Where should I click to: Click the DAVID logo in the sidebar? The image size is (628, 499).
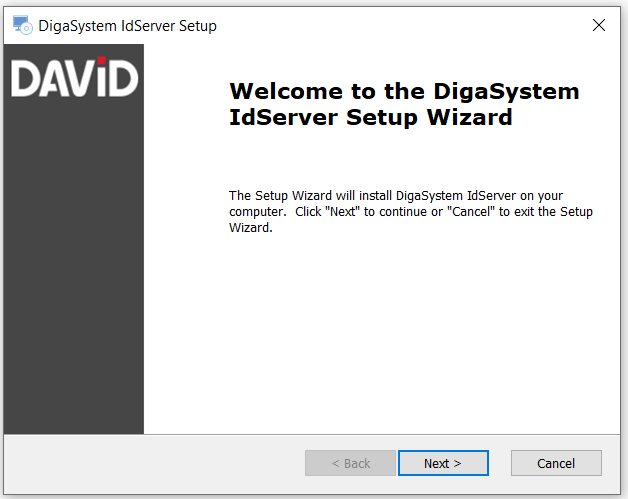(74, 79)
